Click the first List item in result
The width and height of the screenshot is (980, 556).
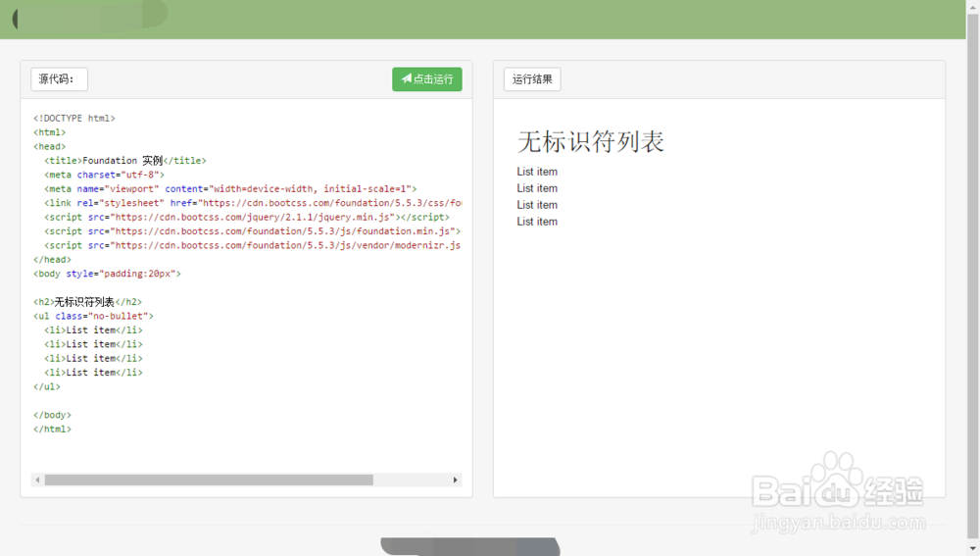[537, 172]
